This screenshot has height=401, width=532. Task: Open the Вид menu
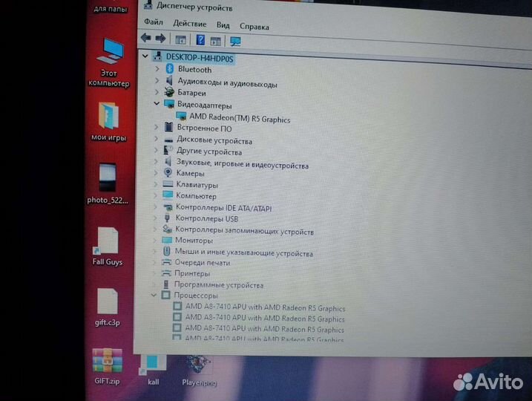pos(223,25)
